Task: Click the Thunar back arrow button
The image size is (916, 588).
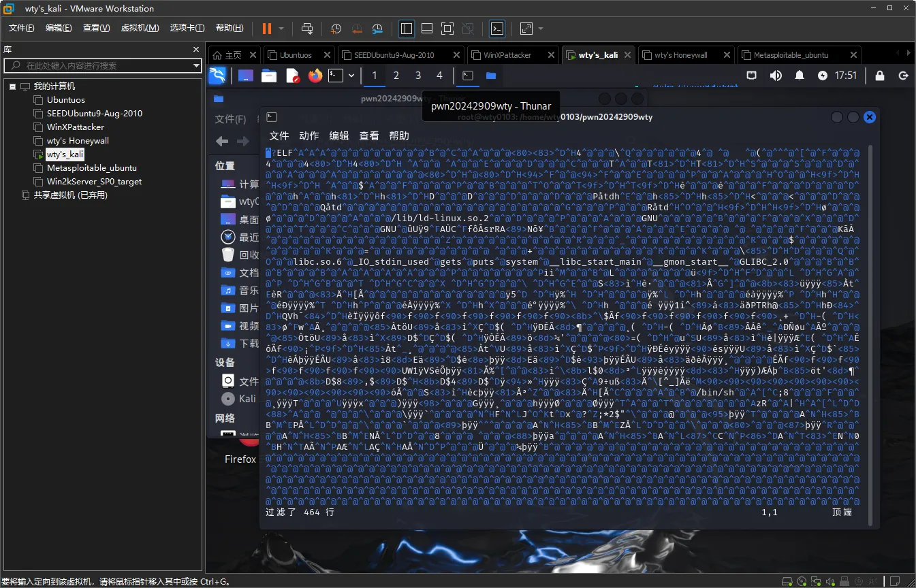Action: [x=222, y=141]
